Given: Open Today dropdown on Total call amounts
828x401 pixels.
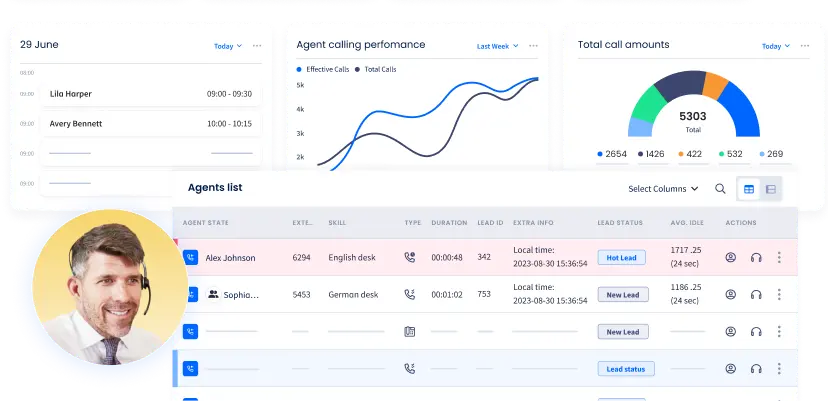Looking at the screenshot, I should pos(776,46).
